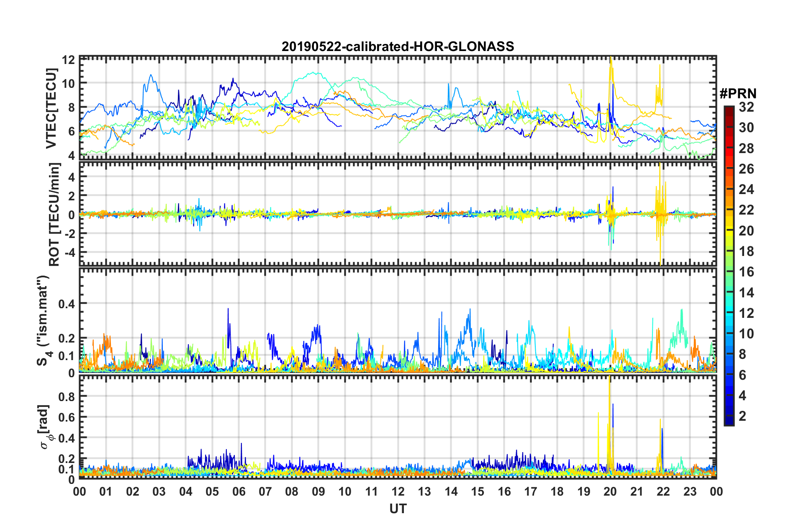Screen dimensions: 796x532
Task: Select colorbar tick label 22
Action: 746,210
